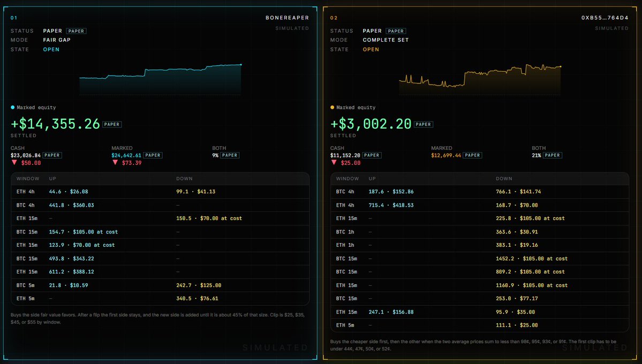Screen dimensions: 642x364
Task: Click the PAPER badge next to $12,699.44
Action: click(x=472, y=155)
